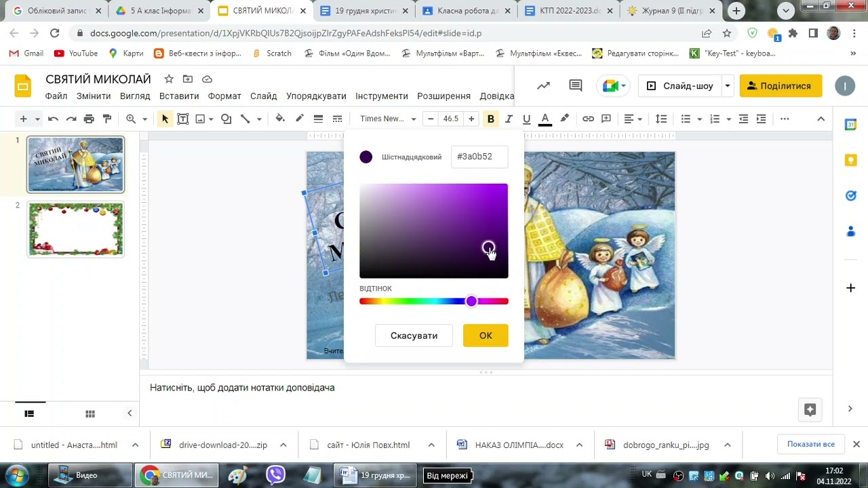Open the Border weight options
This screenshot has height=488, width=868.
click(x=318, y=119)
